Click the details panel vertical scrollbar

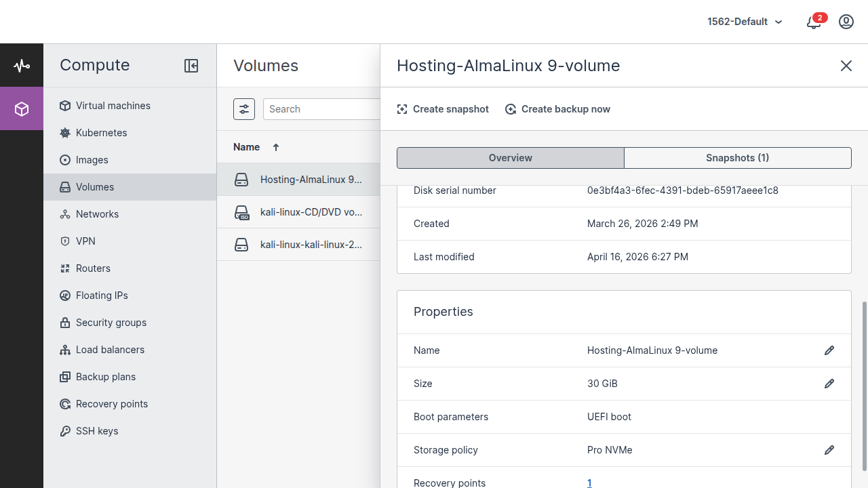pos(864,386)
